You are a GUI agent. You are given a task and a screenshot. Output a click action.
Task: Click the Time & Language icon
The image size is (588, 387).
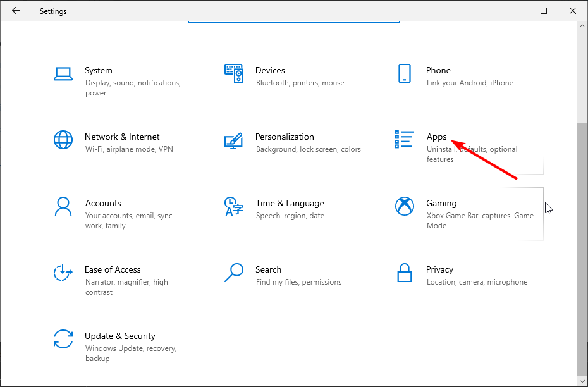point(234,206)
